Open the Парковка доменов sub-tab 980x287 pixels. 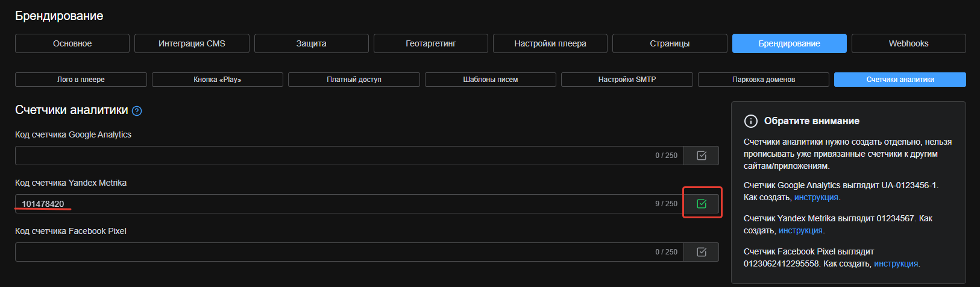click(764, 80)
